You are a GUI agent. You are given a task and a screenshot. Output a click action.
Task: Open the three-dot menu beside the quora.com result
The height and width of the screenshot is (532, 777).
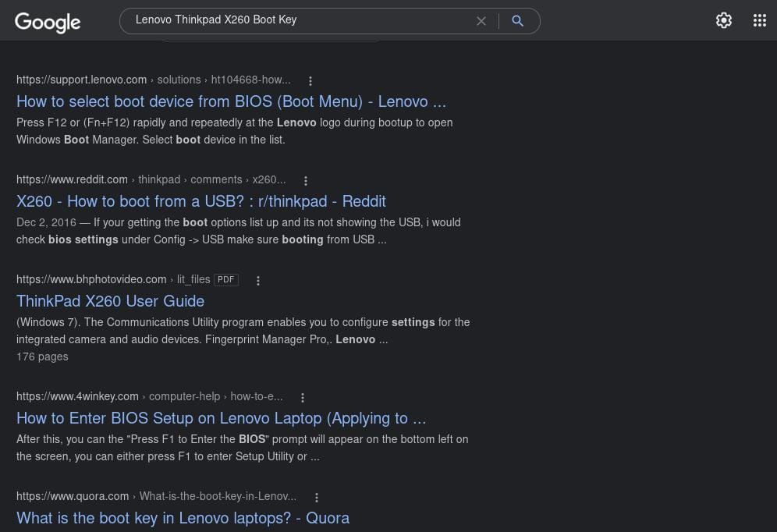pyautogui.click(x=317, y=497)
